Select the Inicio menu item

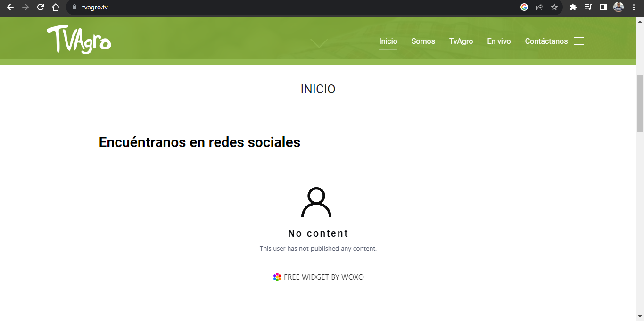click(388, 41)
